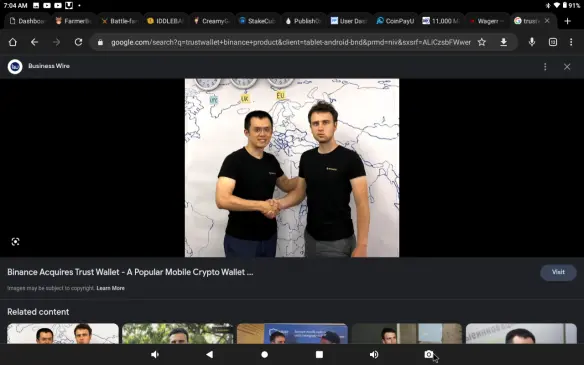Tap the Android home circle button
This screenshot has width=584, height=365.
point(264,355)
